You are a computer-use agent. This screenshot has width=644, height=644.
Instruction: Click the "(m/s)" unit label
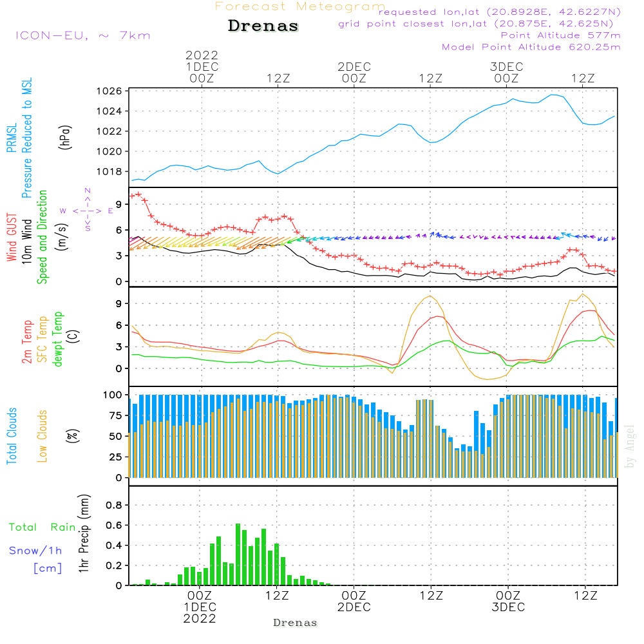click(x=62, y=237)
